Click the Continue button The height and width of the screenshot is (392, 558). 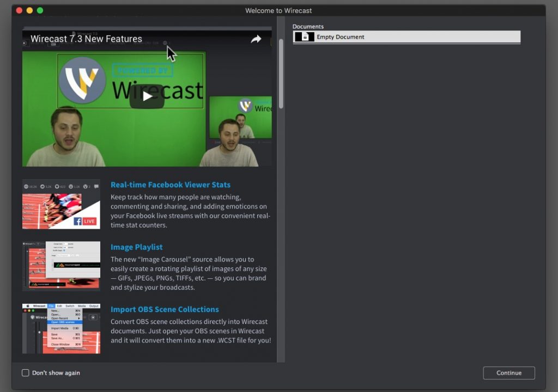[509, 373]
